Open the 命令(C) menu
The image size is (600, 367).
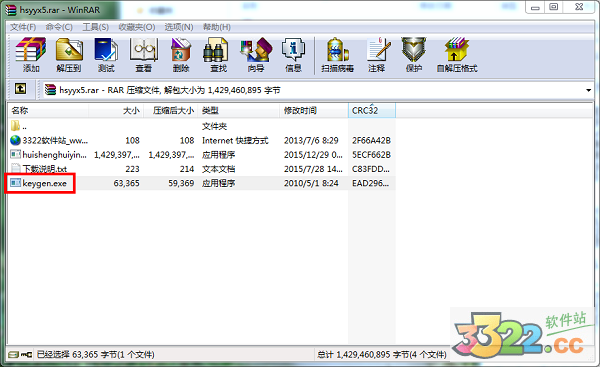tap(59, 27)
